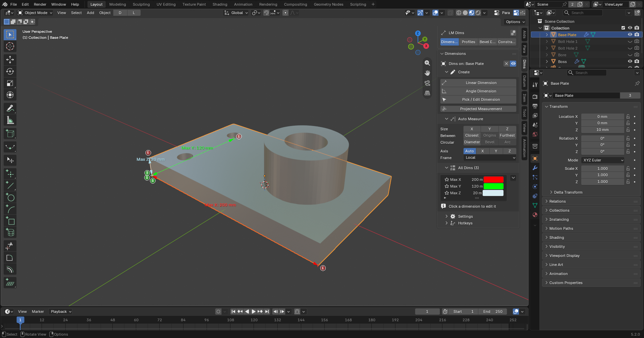This screenshot has height=338, width=644.
Task: Toggle Diameter in Circular row
Action: tap(472, 142)
